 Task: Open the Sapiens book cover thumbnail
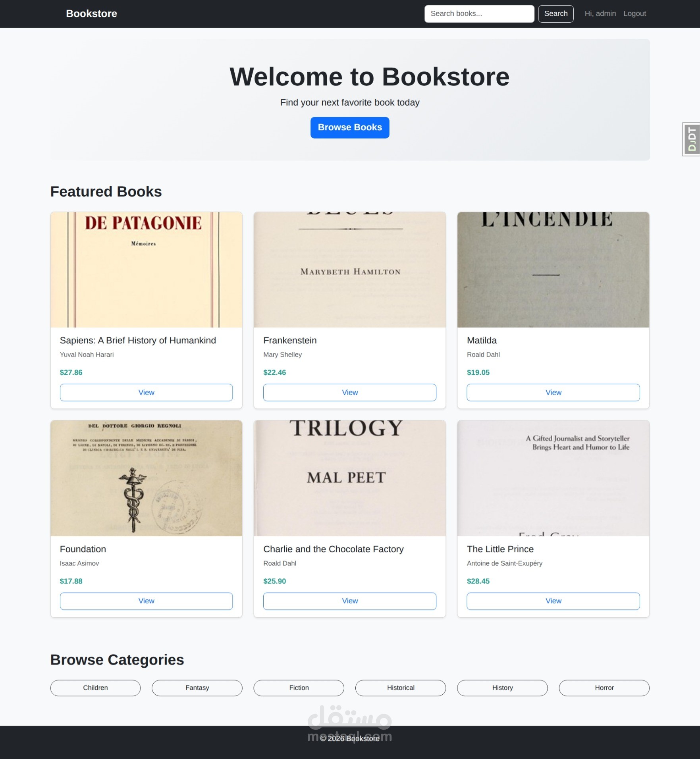(x=147, y=270)
